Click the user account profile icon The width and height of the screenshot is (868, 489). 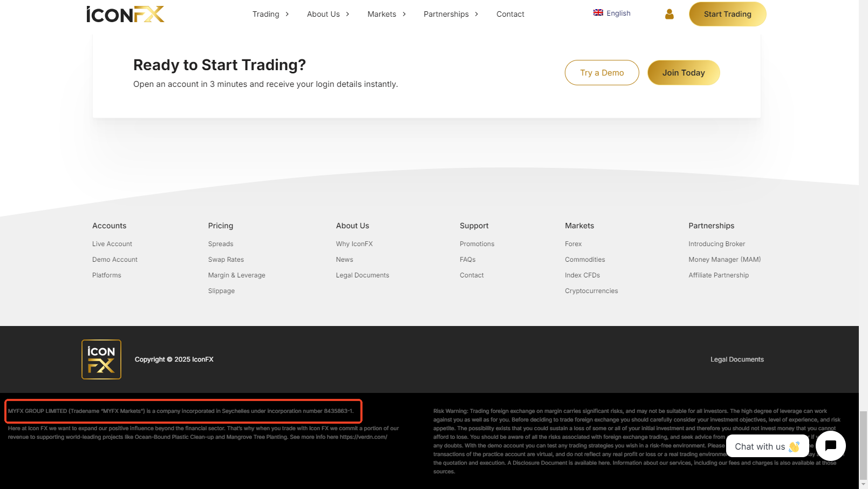pyautogui.click(x=669, y=14)
